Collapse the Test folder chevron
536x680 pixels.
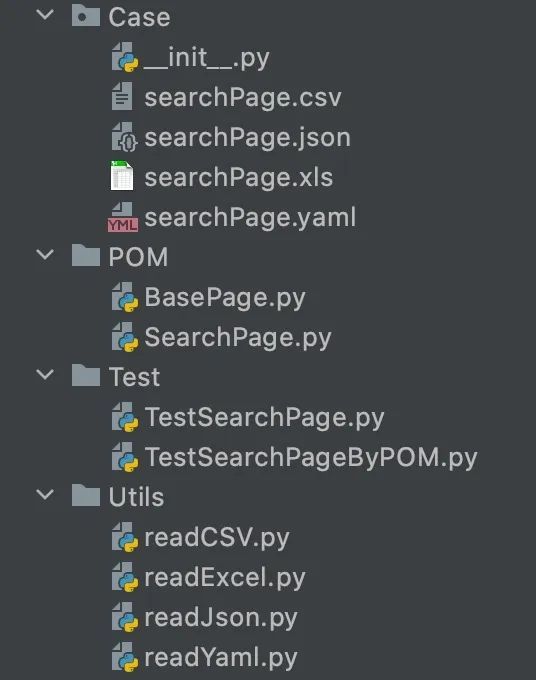coord(45,374)
